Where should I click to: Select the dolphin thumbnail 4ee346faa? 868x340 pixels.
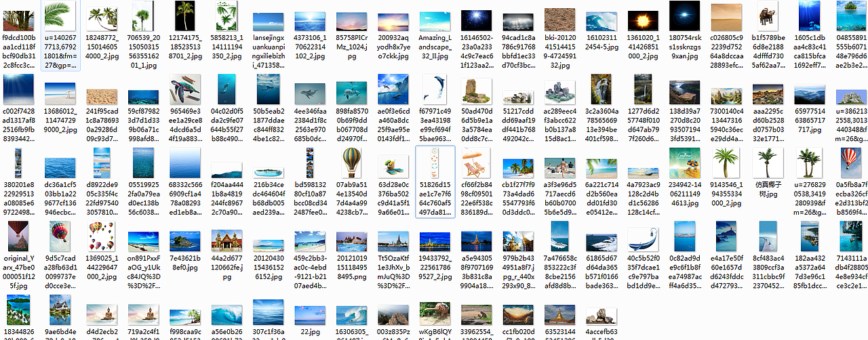click(x=311, y=93)
